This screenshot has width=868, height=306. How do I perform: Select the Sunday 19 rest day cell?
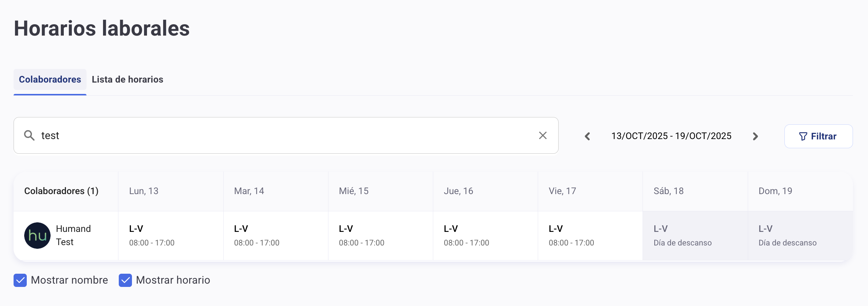coord(800,236)
